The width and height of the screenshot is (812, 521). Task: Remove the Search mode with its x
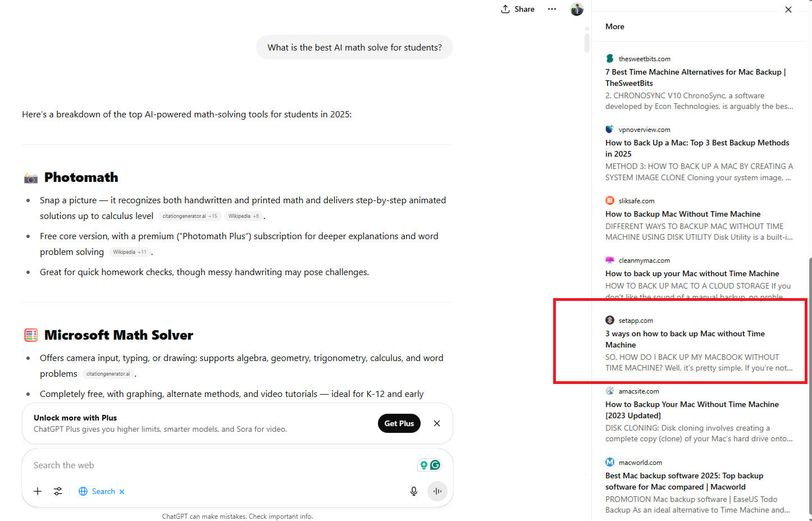pyautogui.click(x=122, y=492)
